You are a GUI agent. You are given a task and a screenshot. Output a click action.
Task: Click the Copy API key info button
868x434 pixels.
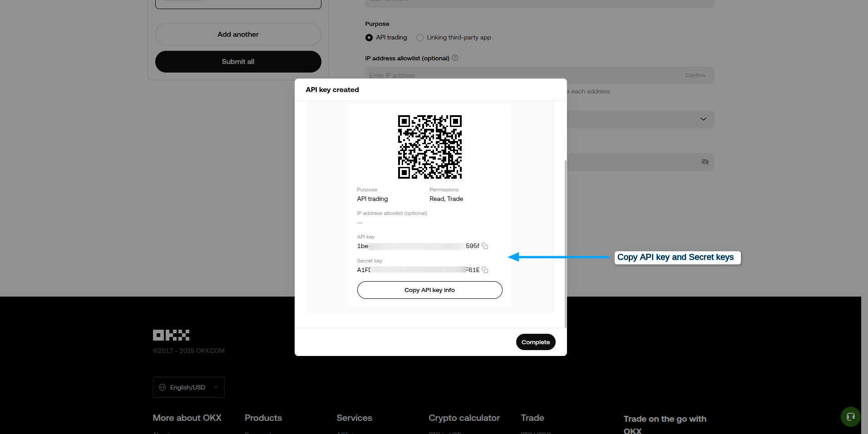pyautogui.click(x=429, y=290)
